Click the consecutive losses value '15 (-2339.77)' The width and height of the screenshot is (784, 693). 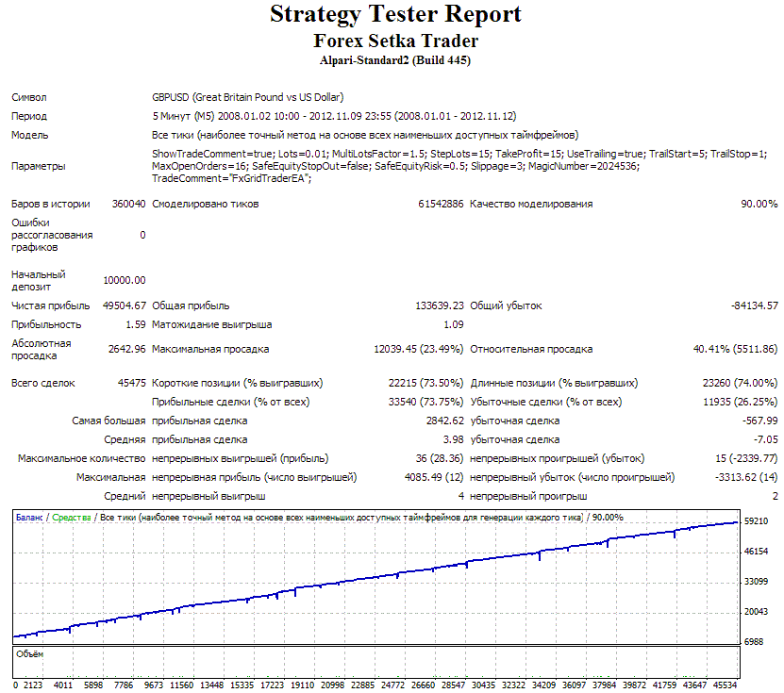click(746, 458)
